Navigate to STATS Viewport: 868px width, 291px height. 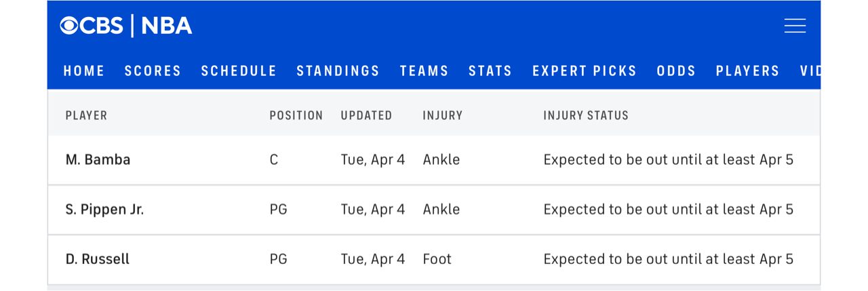[491, 71]
